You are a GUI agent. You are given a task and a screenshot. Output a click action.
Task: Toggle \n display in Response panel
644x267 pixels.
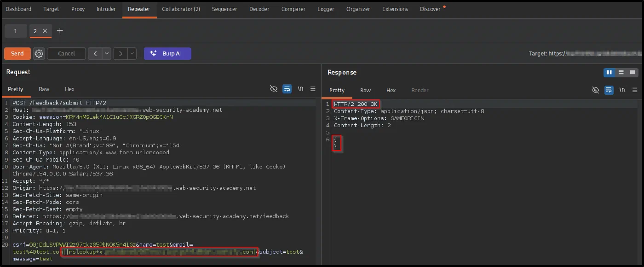pyautogui.click(x=622, y=90)
